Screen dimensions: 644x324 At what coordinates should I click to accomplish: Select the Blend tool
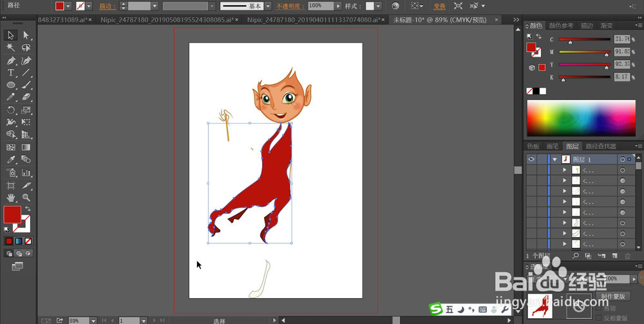26,159
